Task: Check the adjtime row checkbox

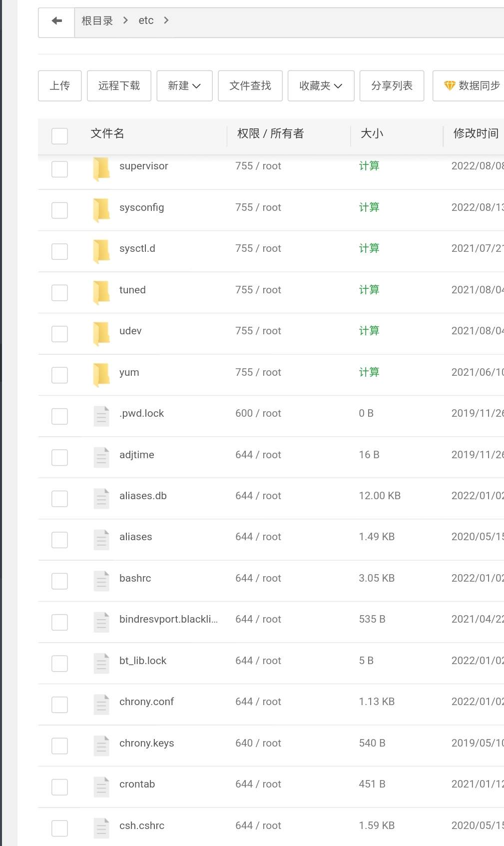Action: click(x=59, y=457)
